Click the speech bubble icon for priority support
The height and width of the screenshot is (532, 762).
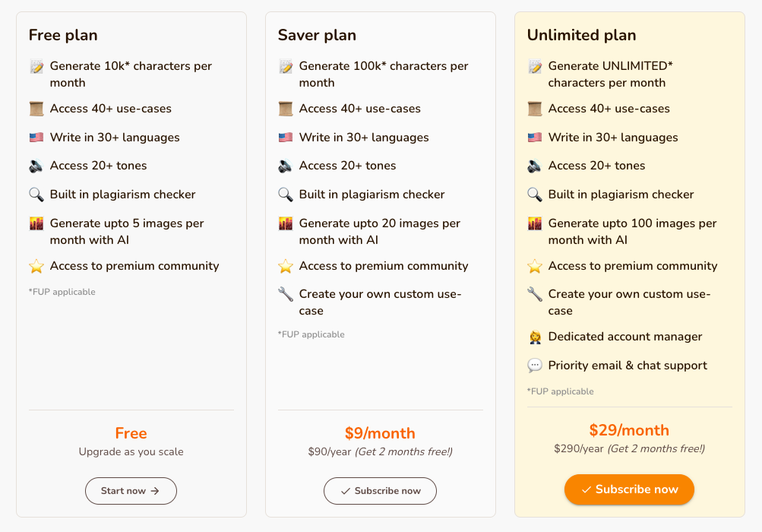(534, 366)
